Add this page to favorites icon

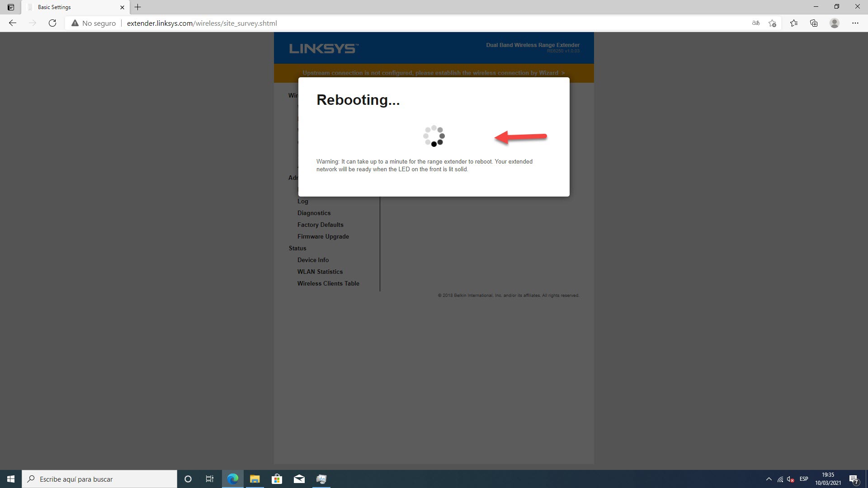(x=772, y=23)
